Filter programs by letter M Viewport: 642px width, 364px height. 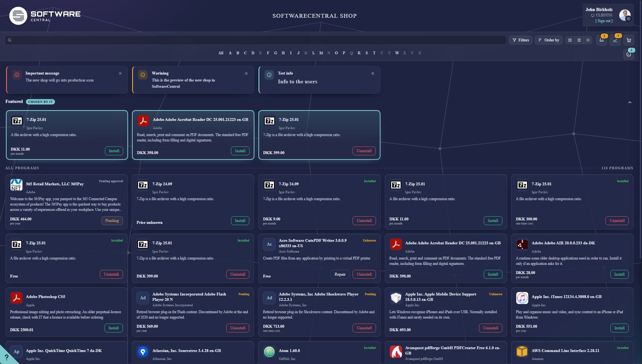pos(321,53)
